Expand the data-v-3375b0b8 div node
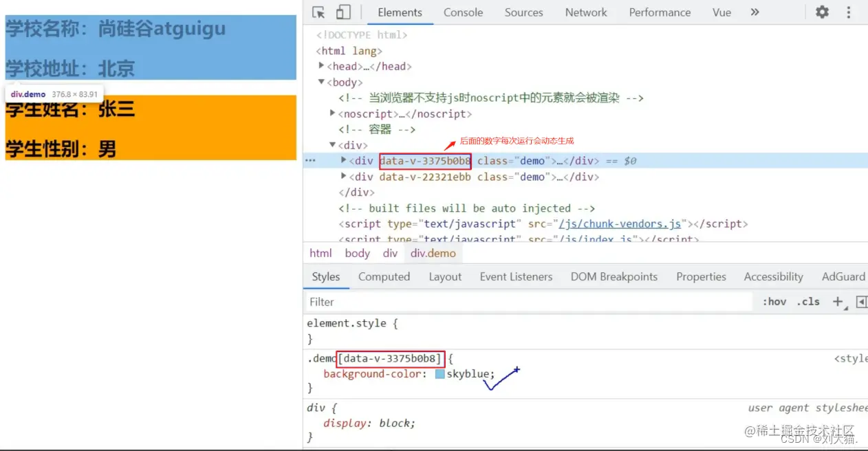This screenshot has height=451, width=868. (x=344, y=160)
